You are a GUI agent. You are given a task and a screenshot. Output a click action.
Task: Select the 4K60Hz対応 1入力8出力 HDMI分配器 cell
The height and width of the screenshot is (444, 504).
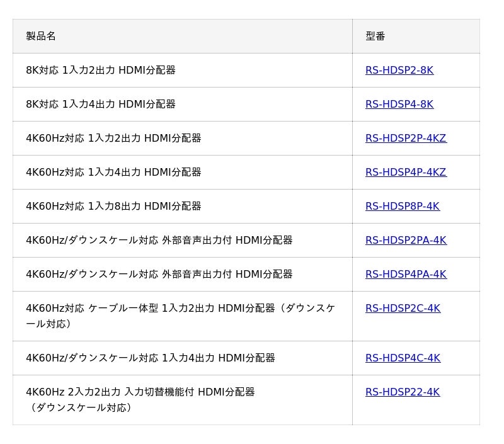113,207
